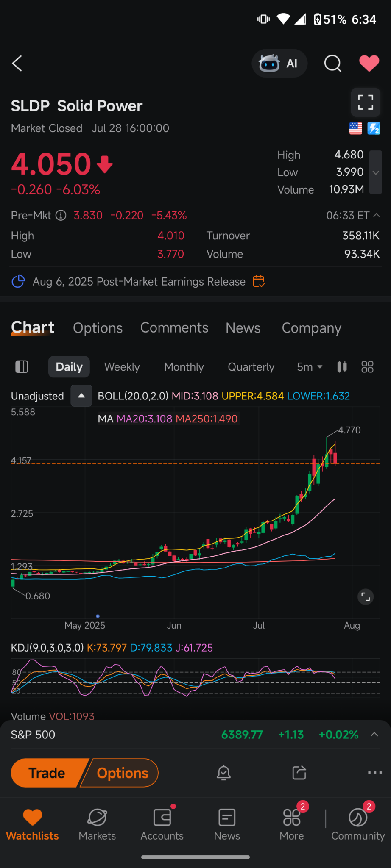Go to Accounts in bottom navigation
Screen dimensions: 391x868
point(162,824)
